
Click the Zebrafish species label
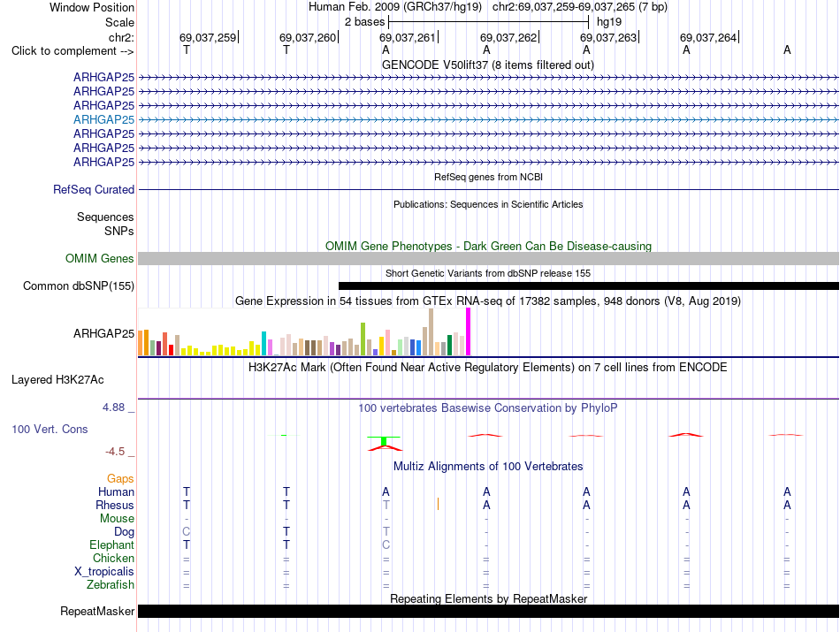pyautogui.click(x=111, y=585)
